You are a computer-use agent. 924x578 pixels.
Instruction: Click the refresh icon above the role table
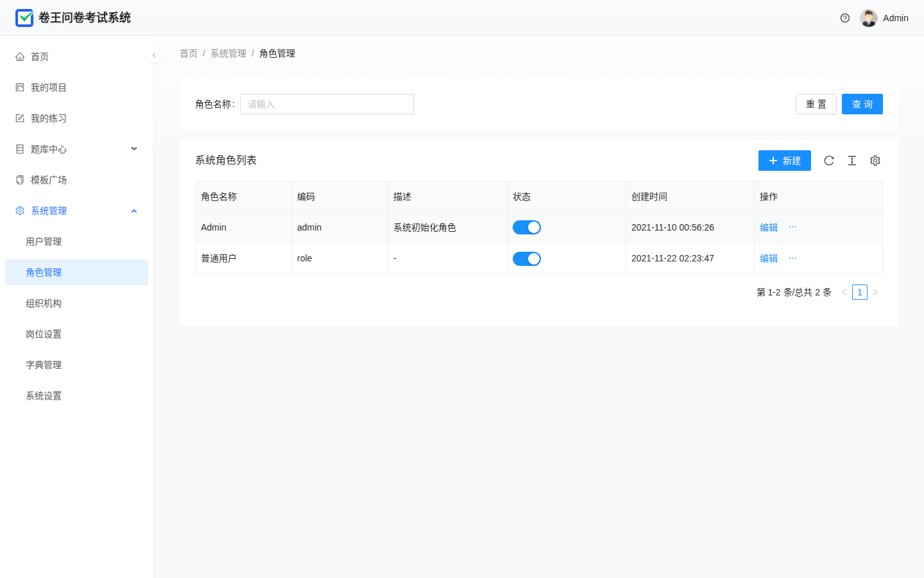[x=829, y=161]
